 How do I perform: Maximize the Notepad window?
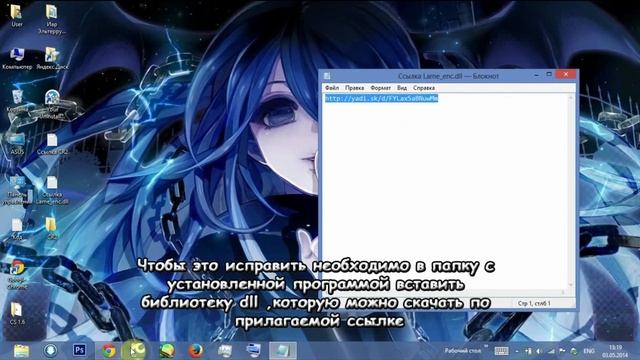549,75
